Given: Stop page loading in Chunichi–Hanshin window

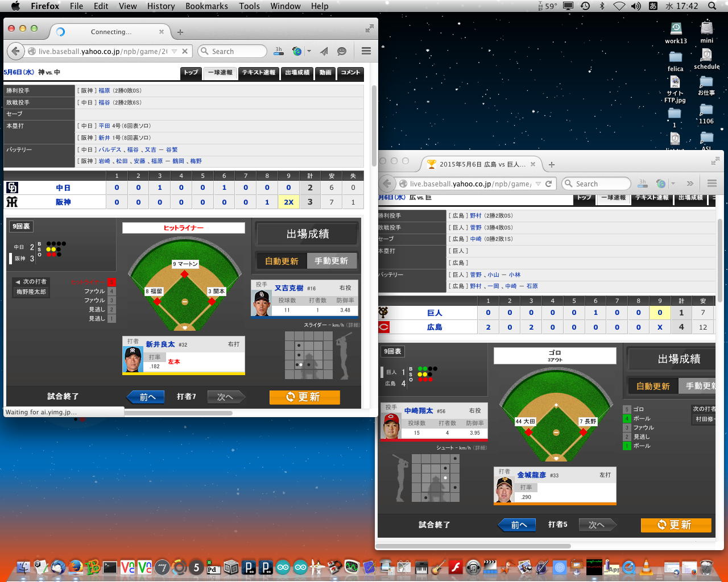Looking at the screenshot, I should click(x=185, y=51).
